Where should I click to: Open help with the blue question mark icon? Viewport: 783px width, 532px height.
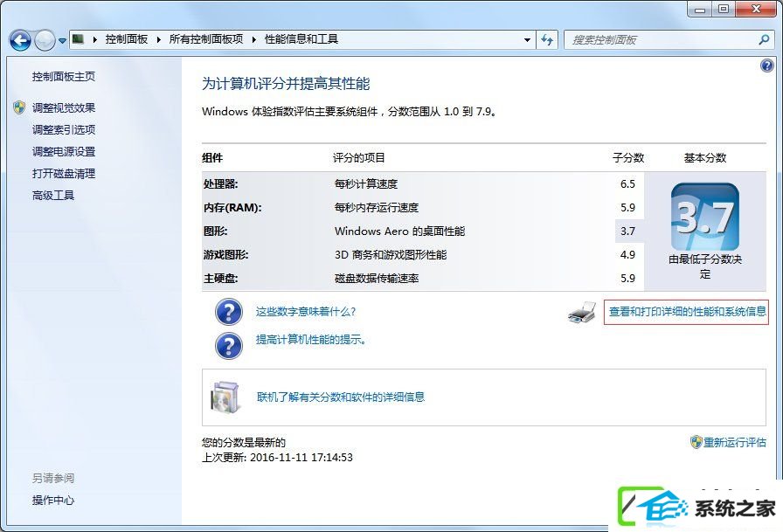pyautogui.click(x=766, y=66)
